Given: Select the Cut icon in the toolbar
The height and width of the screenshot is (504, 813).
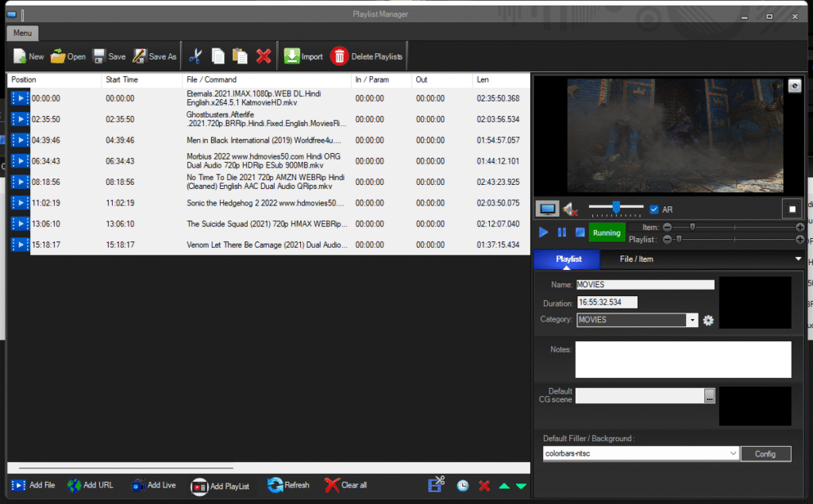Looking at the screenshot, I should [195, 56].
